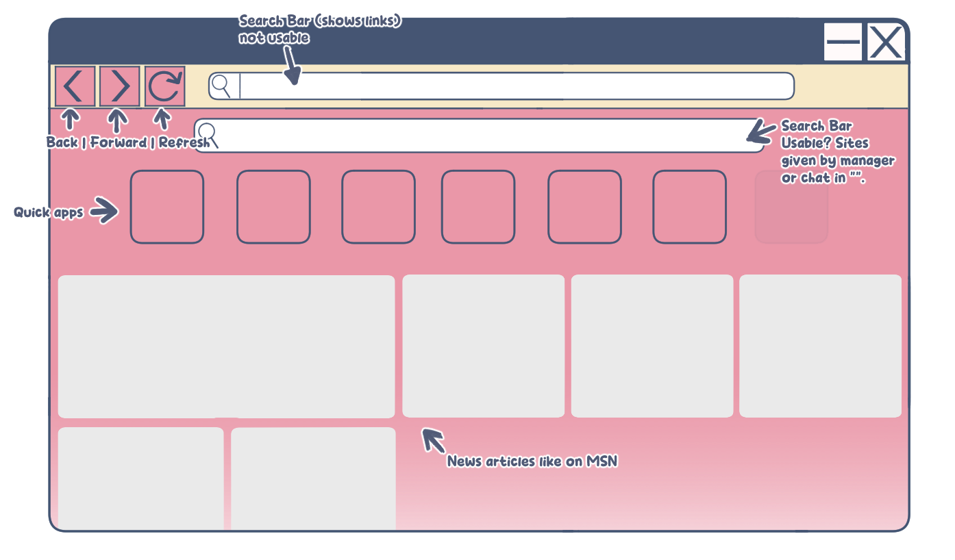The image size is (955, 560).
Task: Minimize the browser window
Action: click(x=843, y=42)
